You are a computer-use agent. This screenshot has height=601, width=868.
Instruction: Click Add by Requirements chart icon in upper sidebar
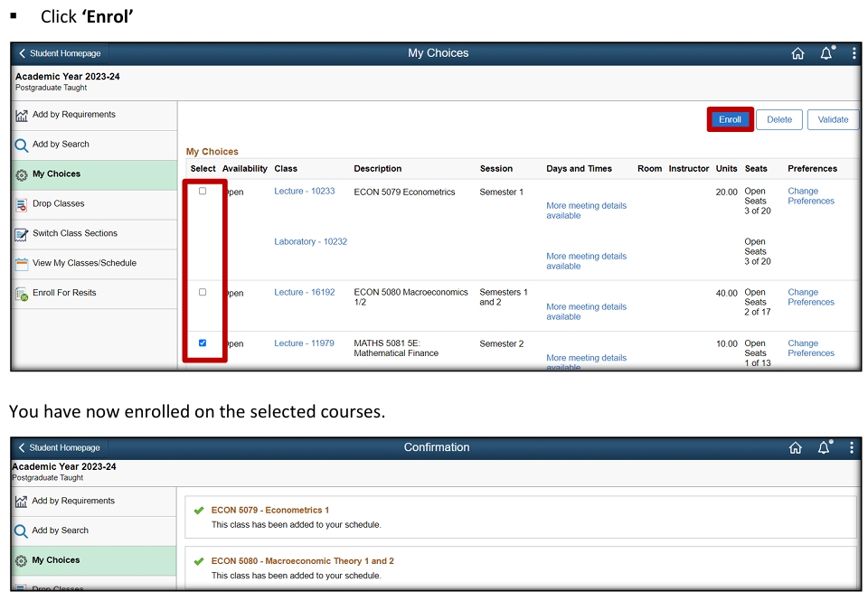[22, 115]
